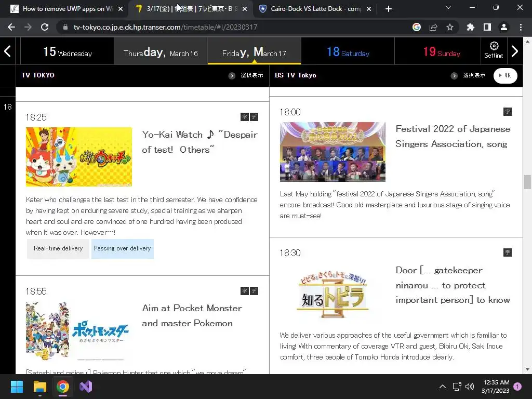Show hidden system tray icons
532x399 pixels.
pyautogui.click(x=443, y=387)
